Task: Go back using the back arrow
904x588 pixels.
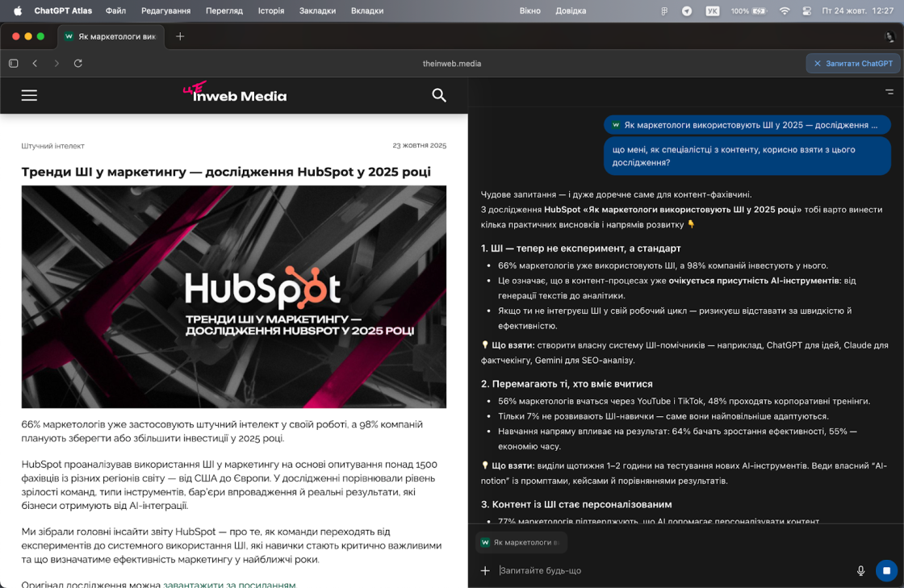Action: tap(35, 63)
